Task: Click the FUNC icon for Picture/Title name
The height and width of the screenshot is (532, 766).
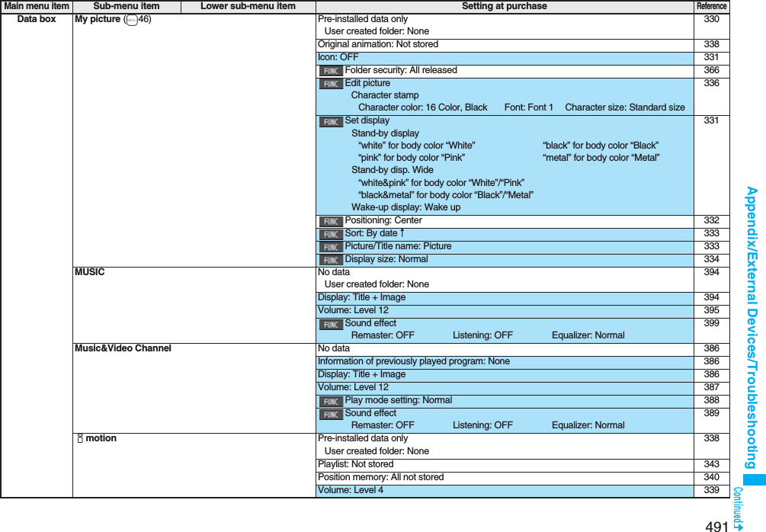Action: tap(331, 246)
